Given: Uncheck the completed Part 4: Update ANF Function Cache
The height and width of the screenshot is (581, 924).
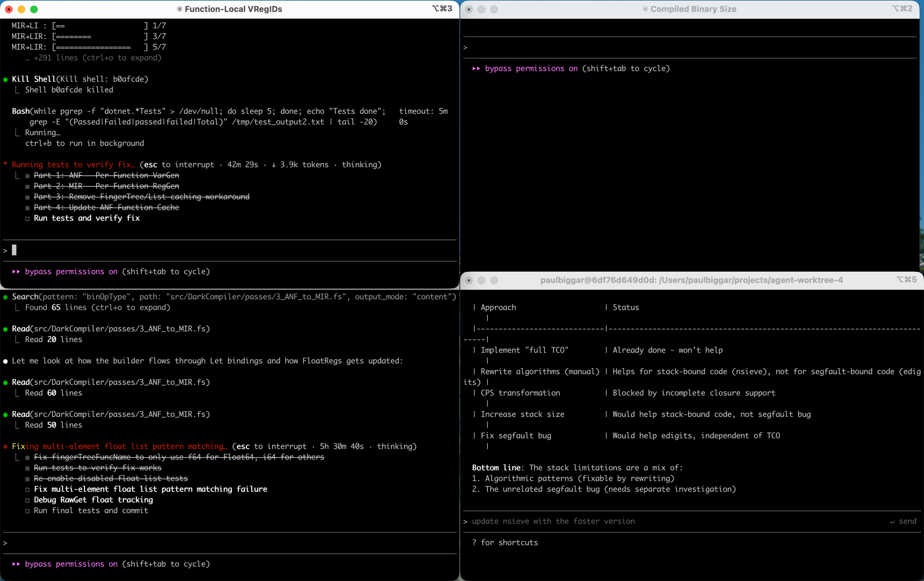Looking at the screenshot, I should 28,208.
